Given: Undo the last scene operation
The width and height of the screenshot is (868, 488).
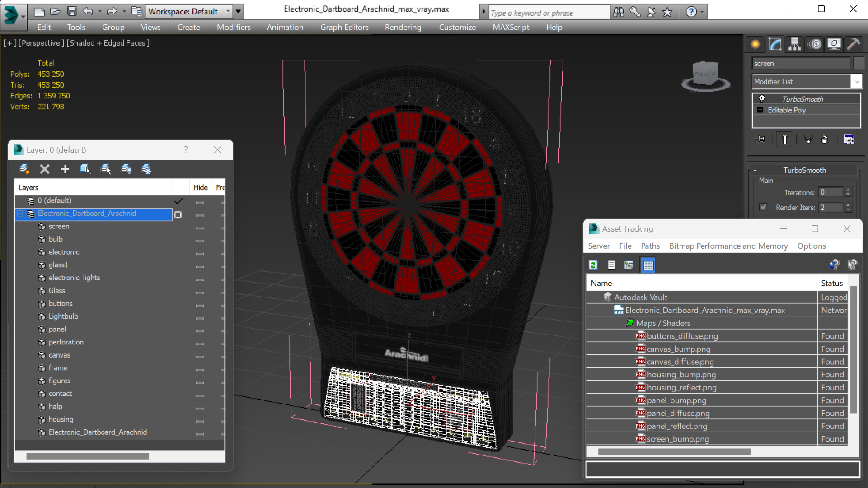Looking at the screenshot, I should (x=88, y=11).
